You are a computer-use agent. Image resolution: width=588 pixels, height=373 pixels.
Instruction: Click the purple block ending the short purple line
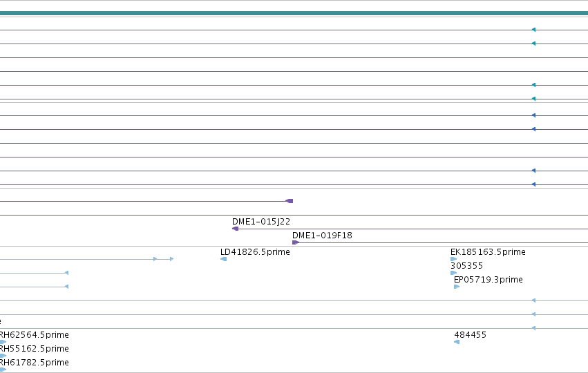pos(290,201)
